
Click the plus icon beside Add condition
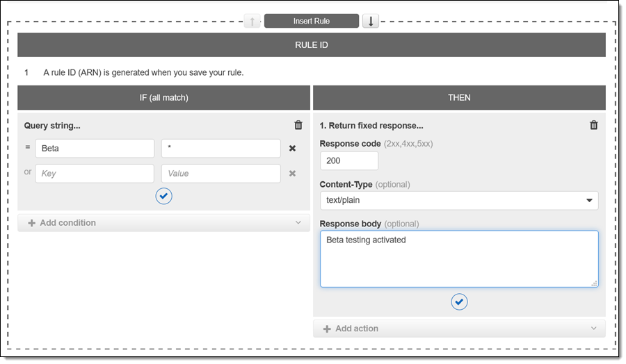31,223
